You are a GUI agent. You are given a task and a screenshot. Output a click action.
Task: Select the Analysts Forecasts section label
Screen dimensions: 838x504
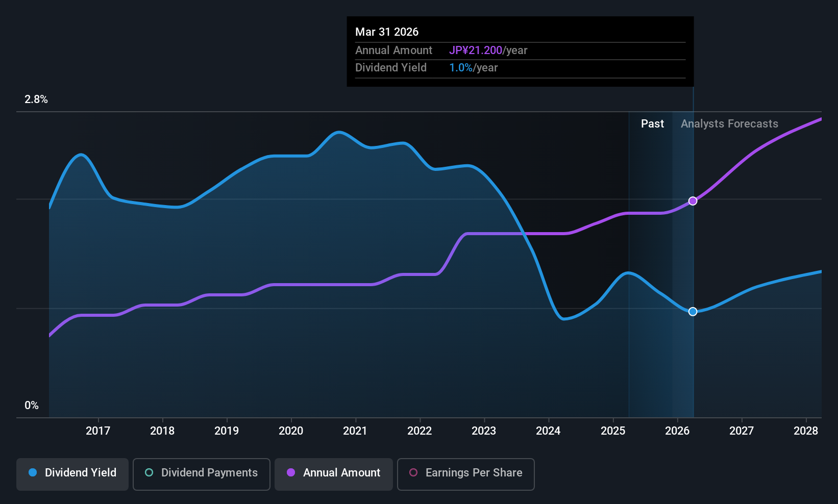point(729,124)
